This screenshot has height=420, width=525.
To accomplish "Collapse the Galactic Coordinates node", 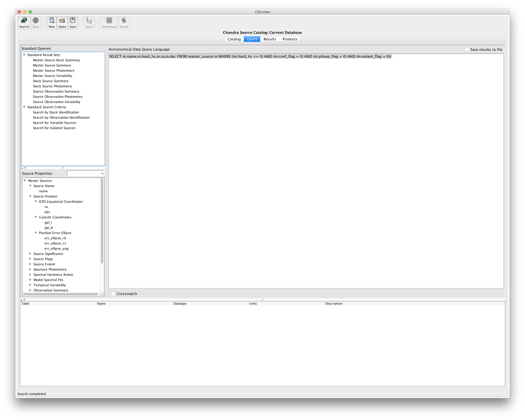I will [x=36, y=217].
